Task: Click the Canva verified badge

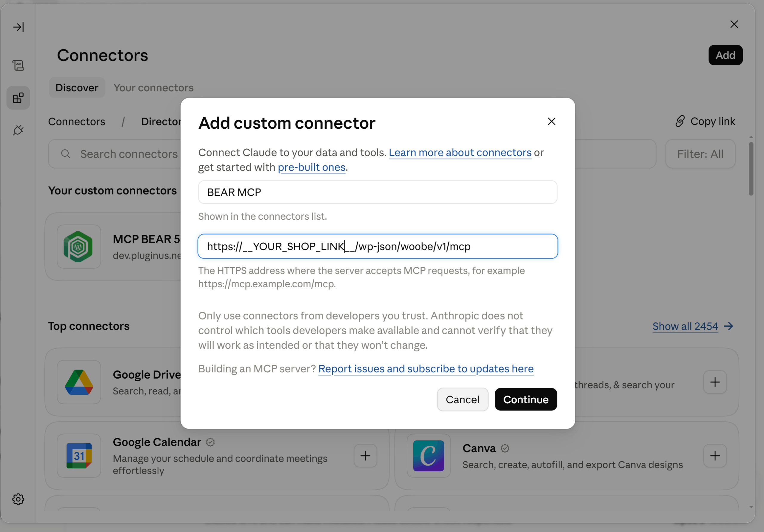Action: click(505, 448)
